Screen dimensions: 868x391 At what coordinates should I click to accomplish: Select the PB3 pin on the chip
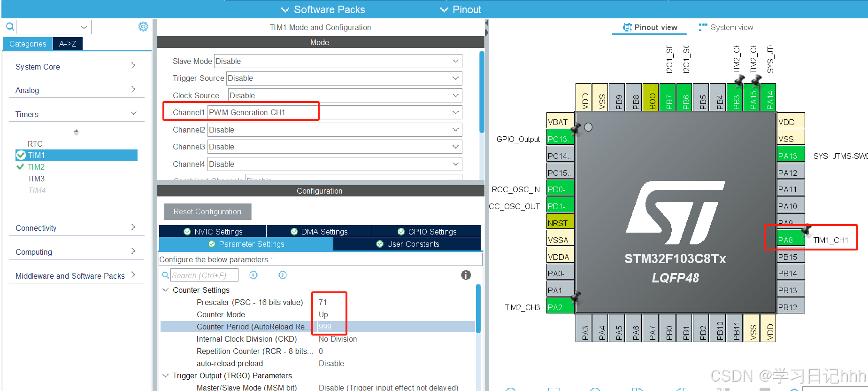click(735, 97)
